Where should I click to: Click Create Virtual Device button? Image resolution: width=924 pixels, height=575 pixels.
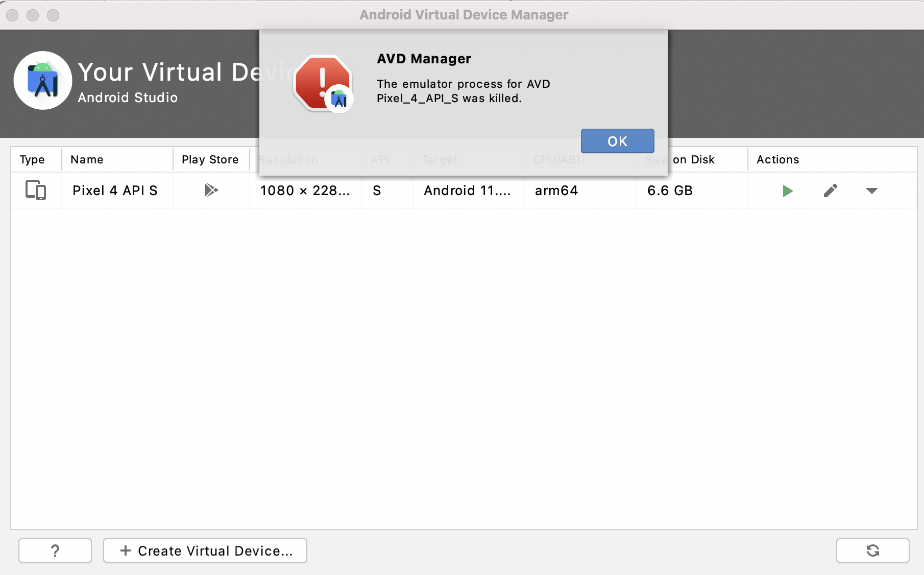(x=205, y=550)
